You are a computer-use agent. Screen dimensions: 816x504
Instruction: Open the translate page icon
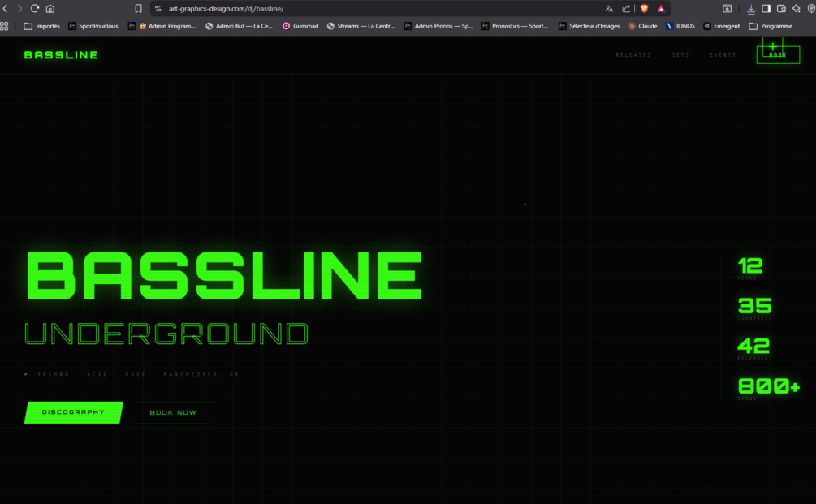click(609, 8)
